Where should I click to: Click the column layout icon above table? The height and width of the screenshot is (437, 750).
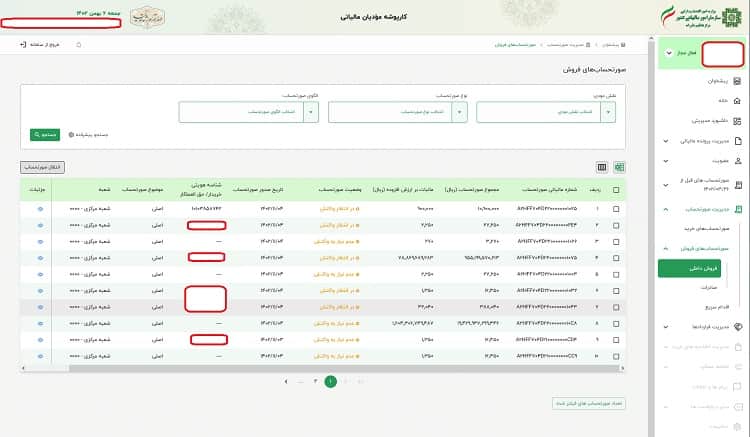[602, 167]
